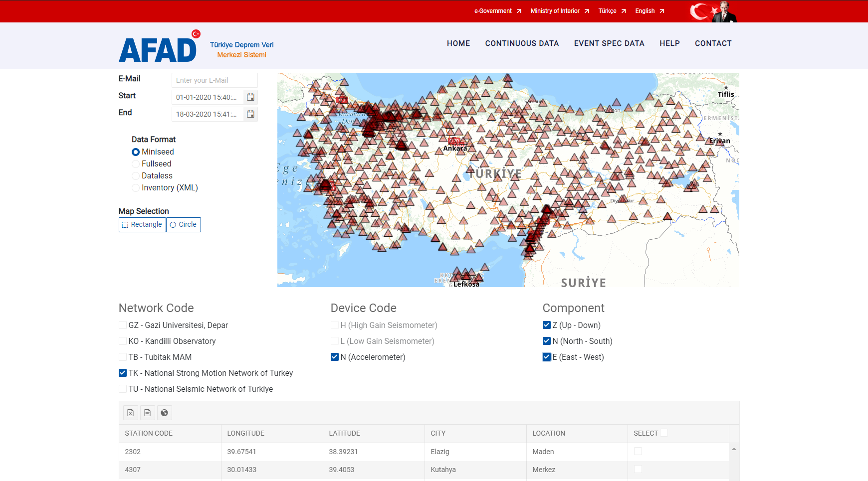The image size is (868, 481).
Task: Sort table by LATITUDE column
Action: (x=374, y=434)
